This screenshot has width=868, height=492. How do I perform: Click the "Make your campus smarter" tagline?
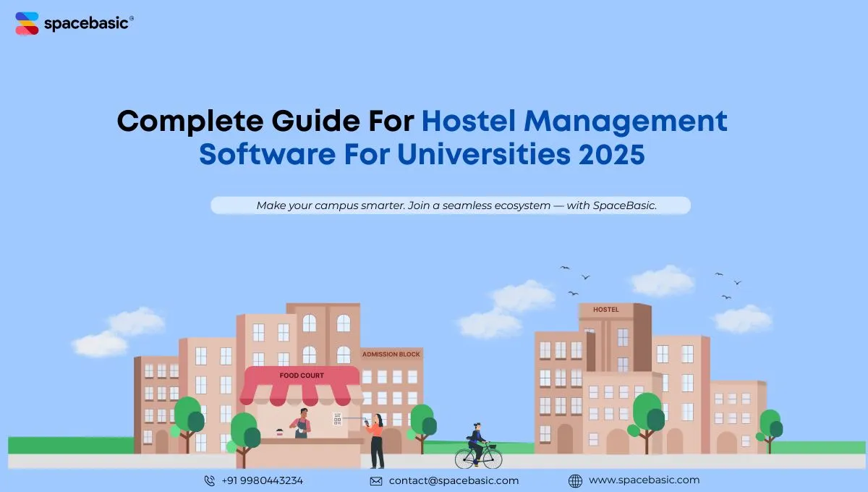[456, 205]
